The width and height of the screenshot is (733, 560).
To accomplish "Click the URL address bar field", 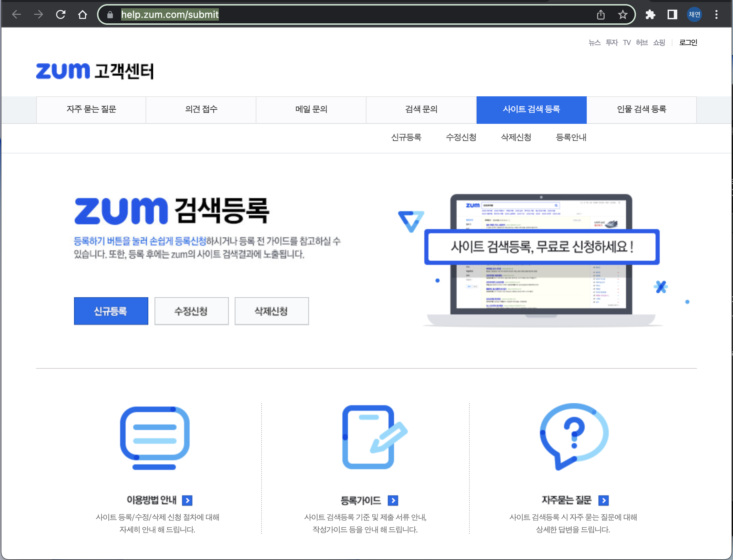I will (344, 14).
